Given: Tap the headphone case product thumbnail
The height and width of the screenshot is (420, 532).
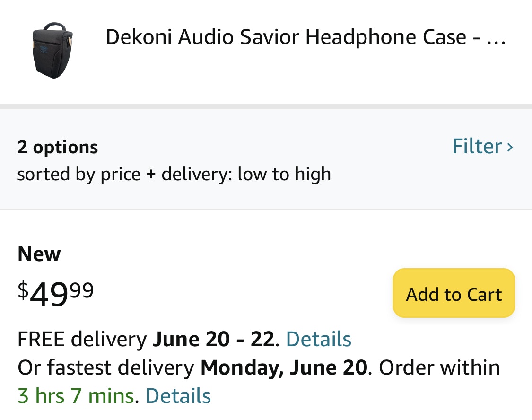Looking at the screenshot, I should [x=53, y=50].
